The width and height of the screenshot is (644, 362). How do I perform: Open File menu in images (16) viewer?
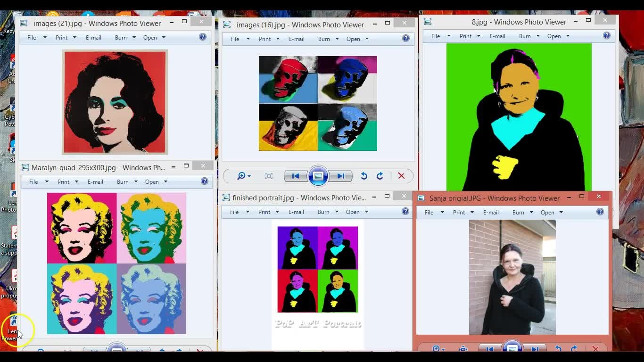(240, 39)
